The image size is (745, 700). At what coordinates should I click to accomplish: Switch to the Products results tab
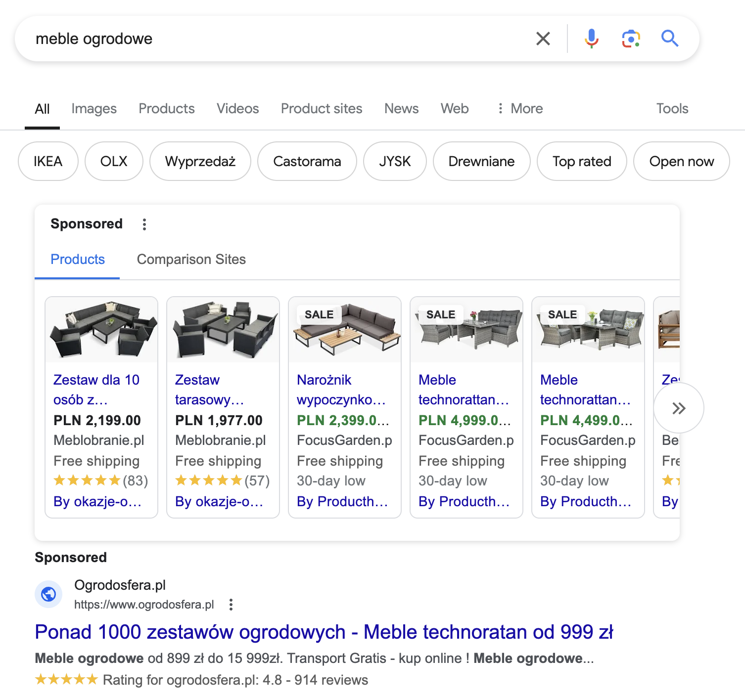(167, 109)
